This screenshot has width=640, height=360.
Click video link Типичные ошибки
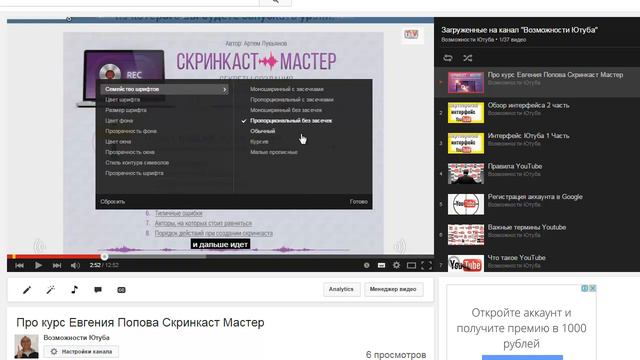point(178,213)
